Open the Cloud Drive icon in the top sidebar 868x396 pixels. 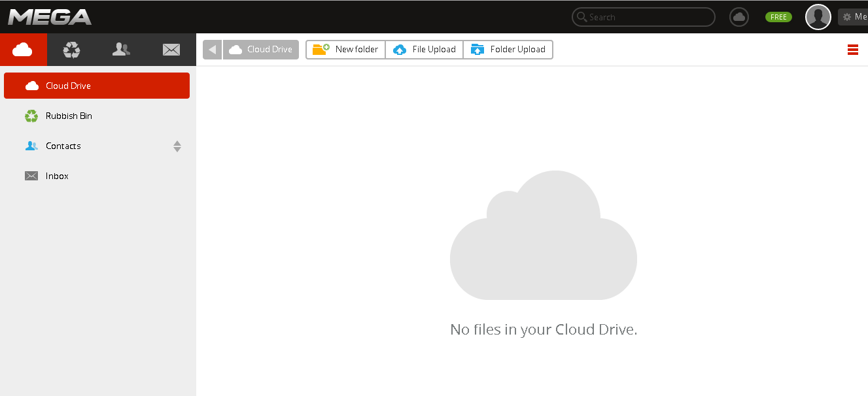pyautogui.click(x=24, y=49)
